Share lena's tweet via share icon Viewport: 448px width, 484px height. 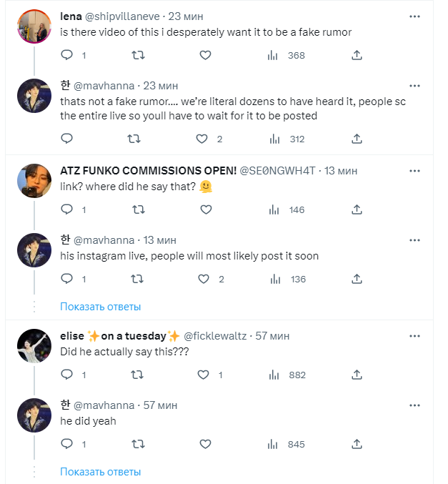click(357, 55)
